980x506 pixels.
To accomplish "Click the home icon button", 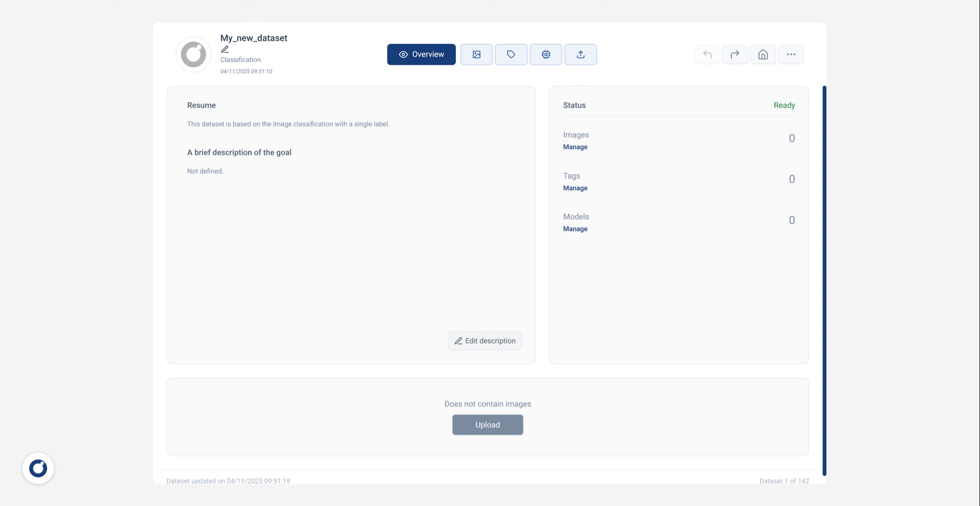I will click(763, 55).
